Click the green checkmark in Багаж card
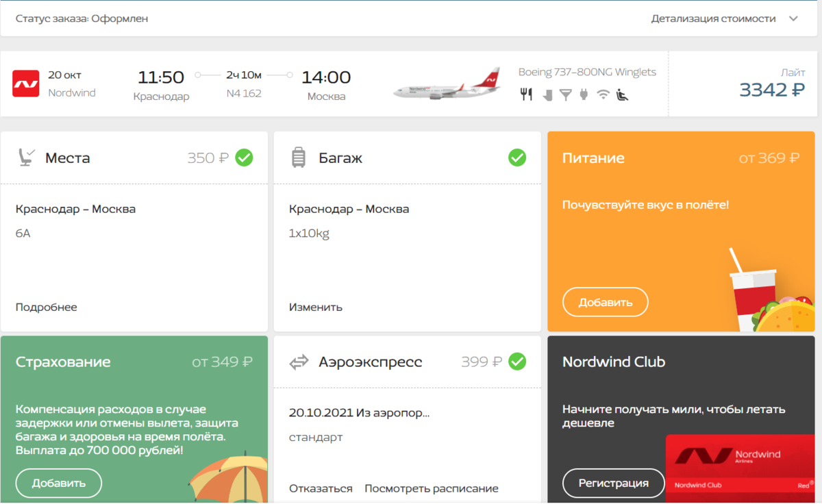822x504 pixels. point(517,157)
